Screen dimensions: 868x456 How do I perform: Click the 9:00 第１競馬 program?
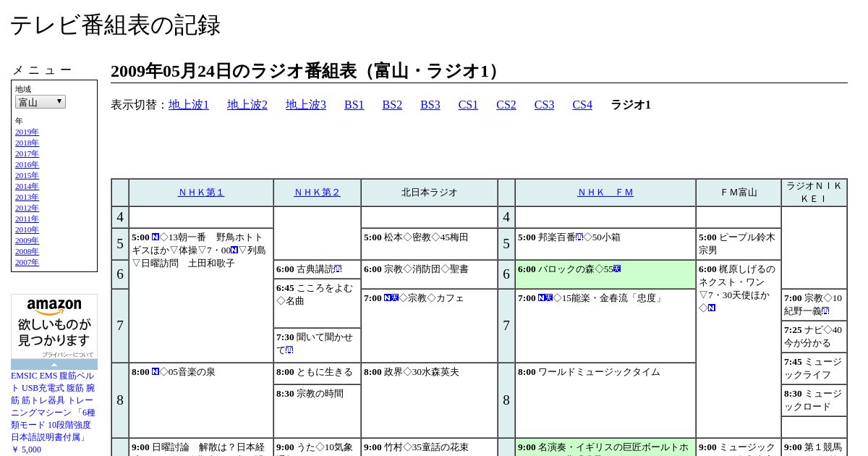(x=814, y=447)
